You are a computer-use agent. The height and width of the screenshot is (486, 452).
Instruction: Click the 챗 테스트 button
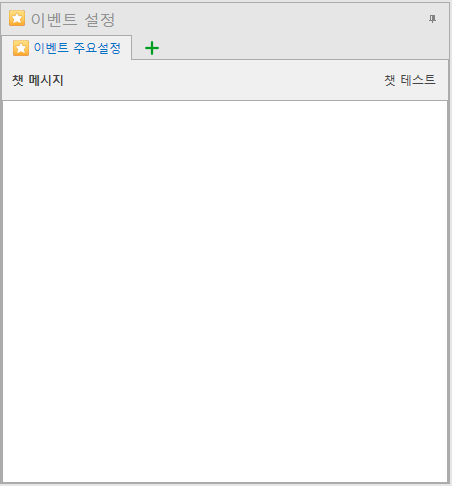(410, 80)
